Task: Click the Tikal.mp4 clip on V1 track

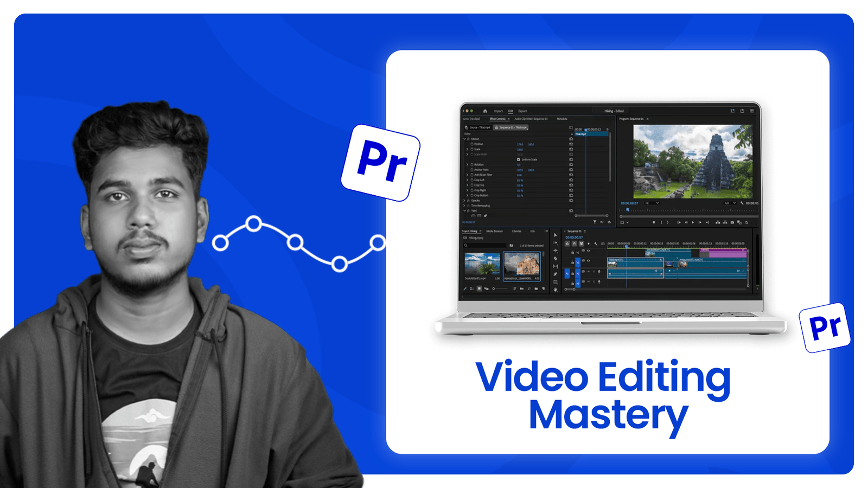Action: (635, 262)
